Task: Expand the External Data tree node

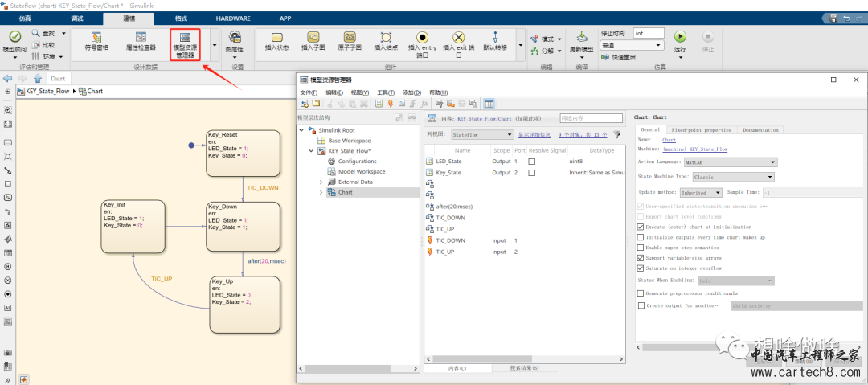Action: [321, 182]
